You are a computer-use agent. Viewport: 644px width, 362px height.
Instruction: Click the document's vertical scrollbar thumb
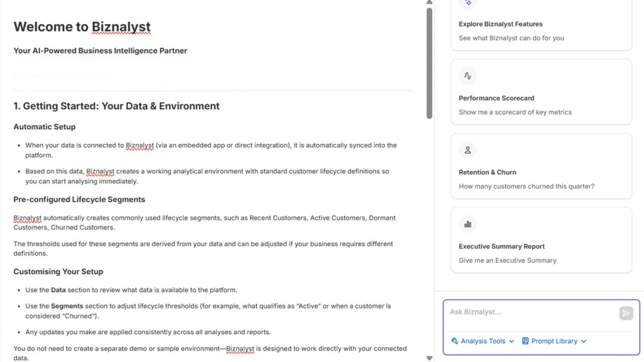coord(429,62)
